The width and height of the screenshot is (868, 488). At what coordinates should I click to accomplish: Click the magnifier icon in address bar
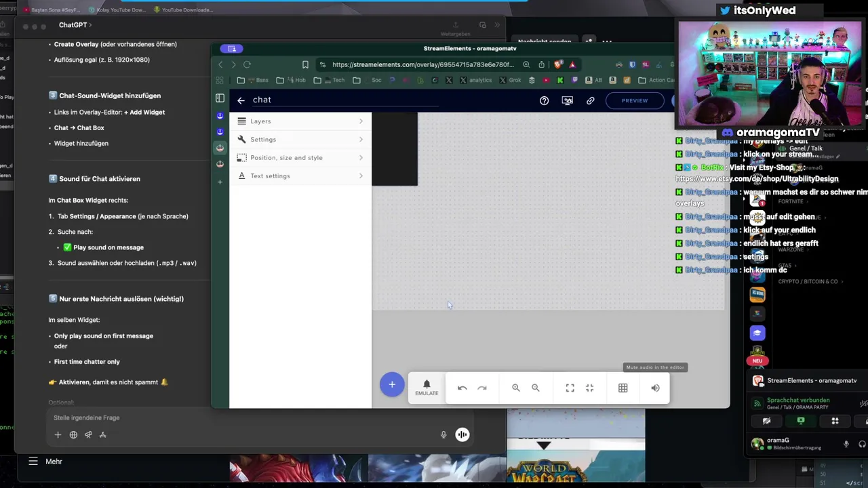(x=526, y=64)
